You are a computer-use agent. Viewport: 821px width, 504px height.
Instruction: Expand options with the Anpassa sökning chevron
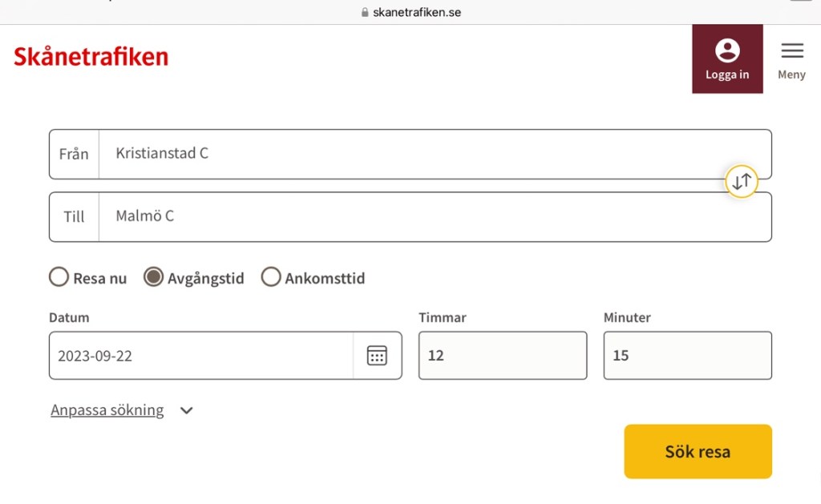187,411
